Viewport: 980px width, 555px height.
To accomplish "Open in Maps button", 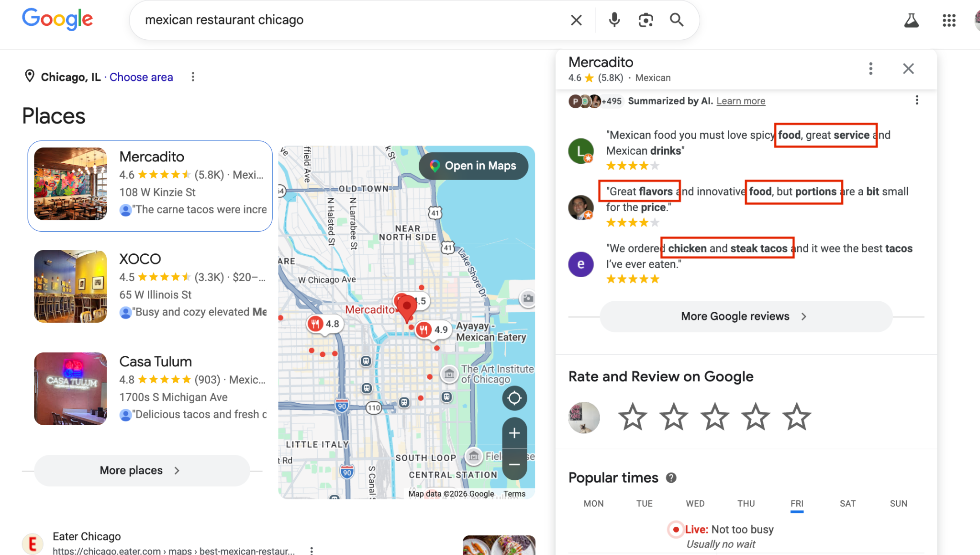I will tap(473, 166).
